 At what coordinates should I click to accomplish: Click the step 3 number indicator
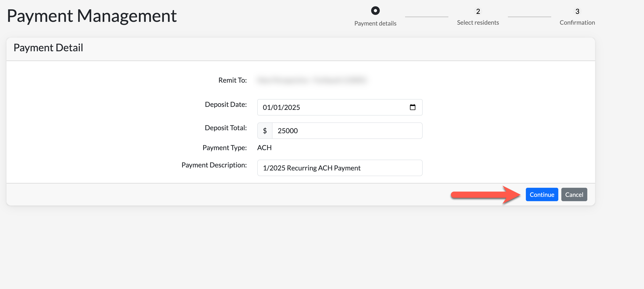577,11
